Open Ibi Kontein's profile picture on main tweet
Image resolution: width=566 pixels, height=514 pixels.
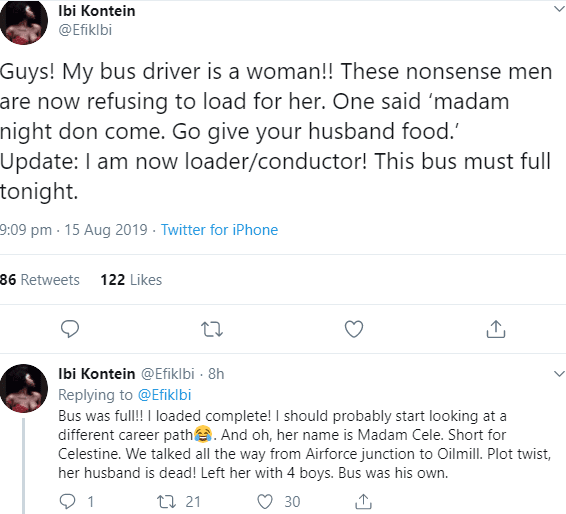point(24,22)
